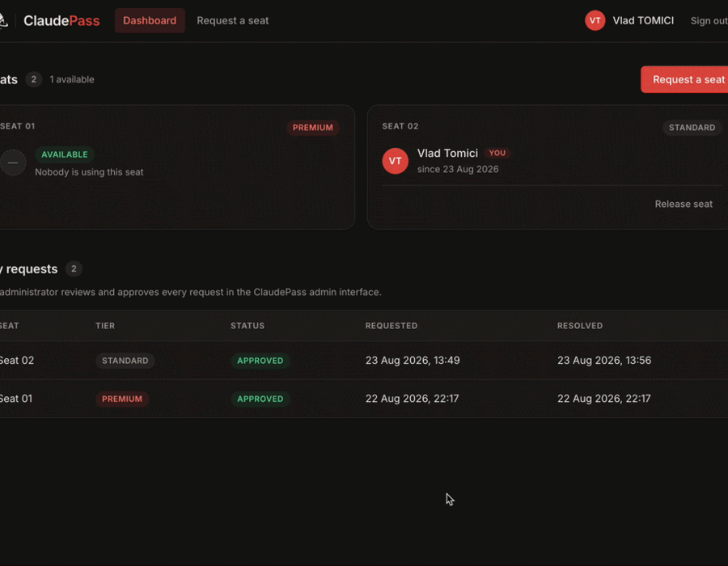Viewport: 728px width, 566px height.
Task: Click the requests count badge showing 2
Action: [x=74, y=268]
